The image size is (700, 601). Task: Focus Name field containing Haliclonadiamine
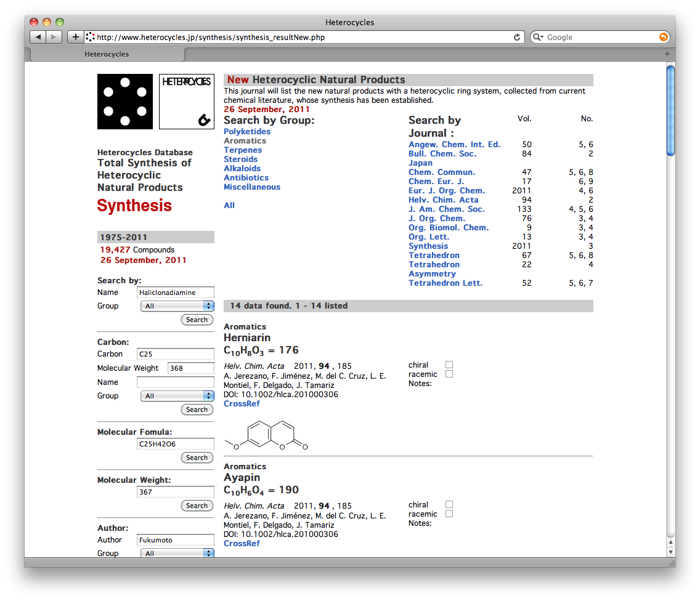tap(176, 292)
